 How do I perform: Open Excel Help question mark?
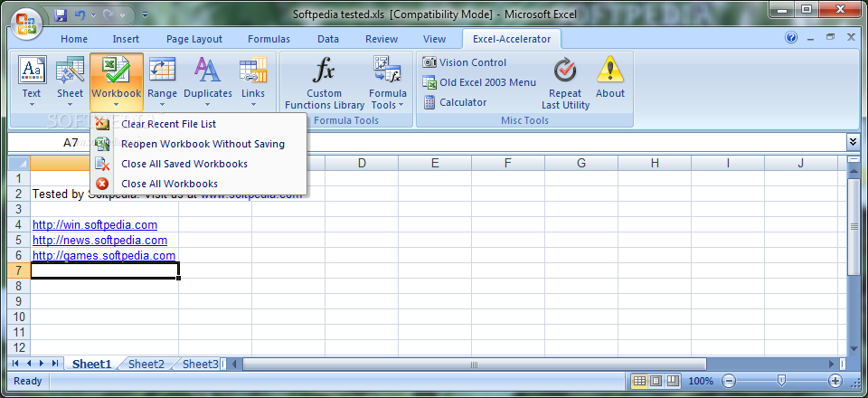(791, 38)
